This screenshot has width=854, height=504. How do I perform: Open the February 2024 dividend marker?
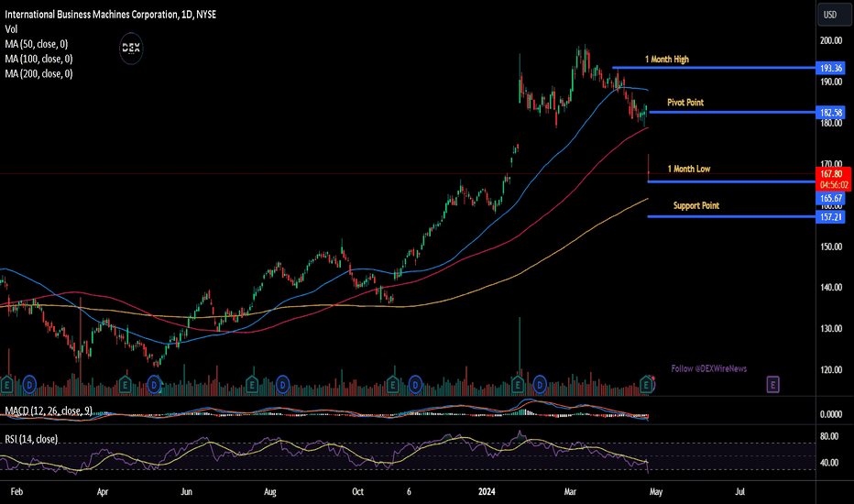coord(540,385)
